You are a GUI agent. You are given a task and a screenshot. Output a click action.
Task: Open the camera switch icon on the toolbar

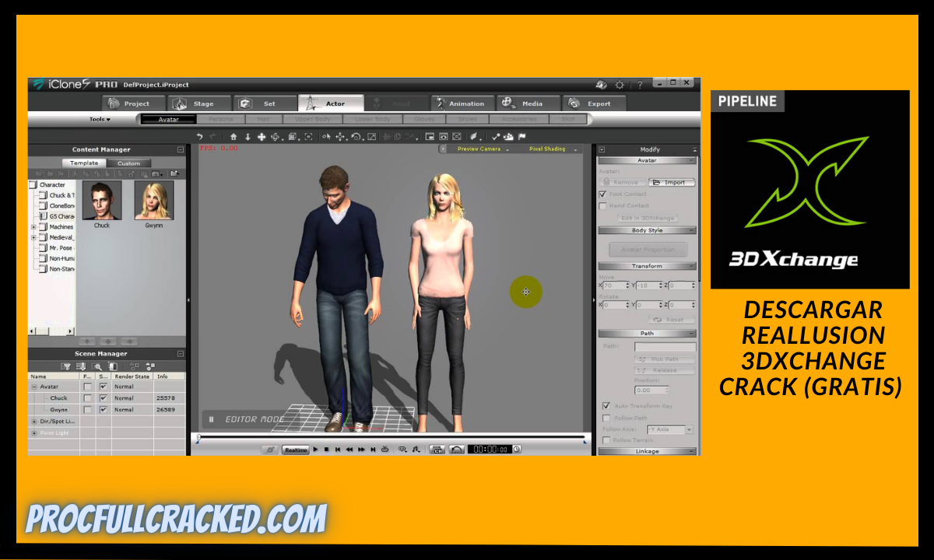457,136
